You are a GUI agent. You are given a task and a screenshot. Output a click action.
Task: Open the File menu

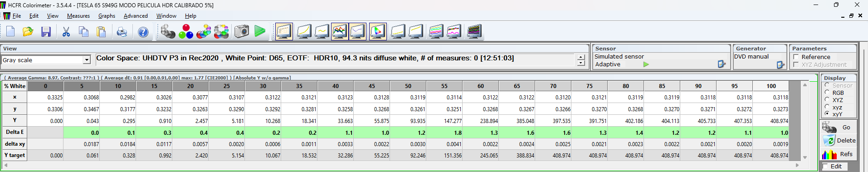coord(17,16)
